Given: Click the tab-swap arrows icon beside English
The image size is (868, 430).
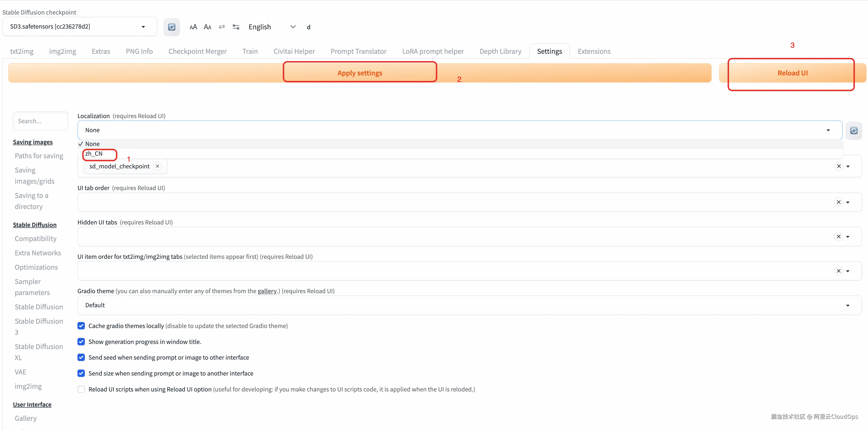Looking at the screenshot, I should pos(236,27).
